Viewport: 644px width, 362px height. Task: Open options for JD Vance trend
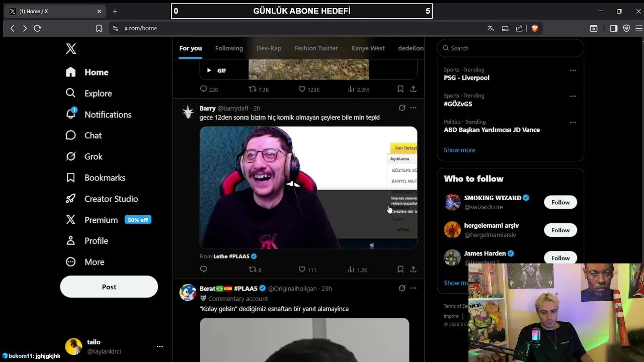573,122
